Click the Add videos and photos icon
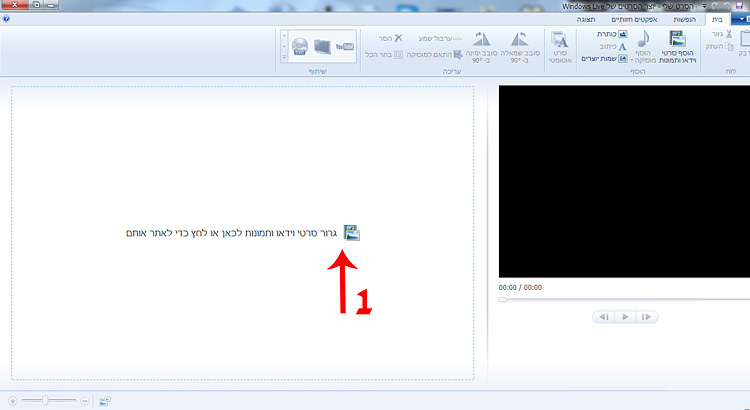 click(677, 41)
